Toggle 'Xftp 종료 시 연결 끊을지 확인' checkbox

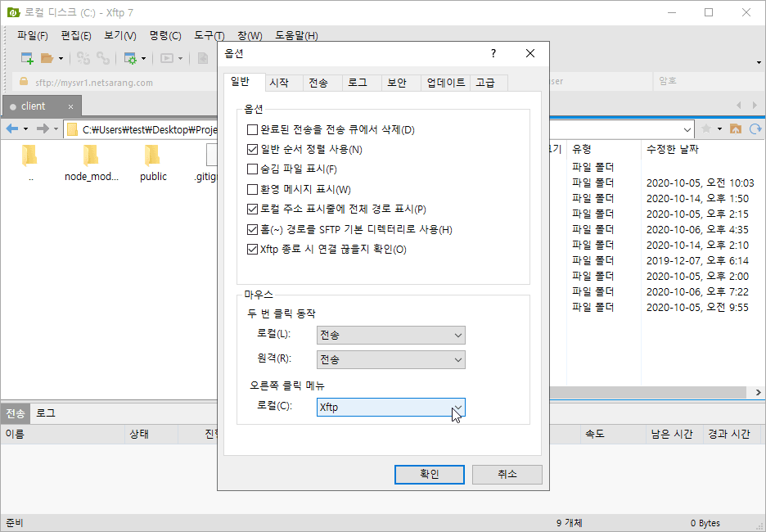(x=252, y=249)
